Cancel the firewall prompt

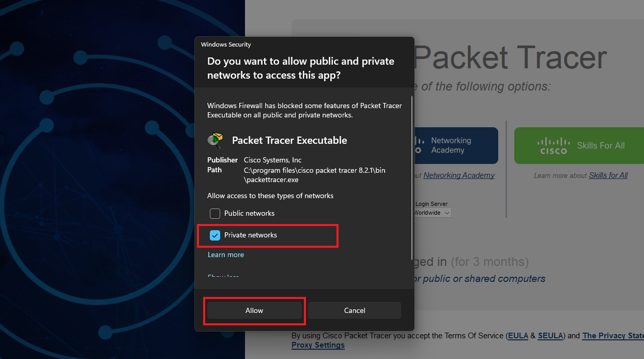point(355,310)
